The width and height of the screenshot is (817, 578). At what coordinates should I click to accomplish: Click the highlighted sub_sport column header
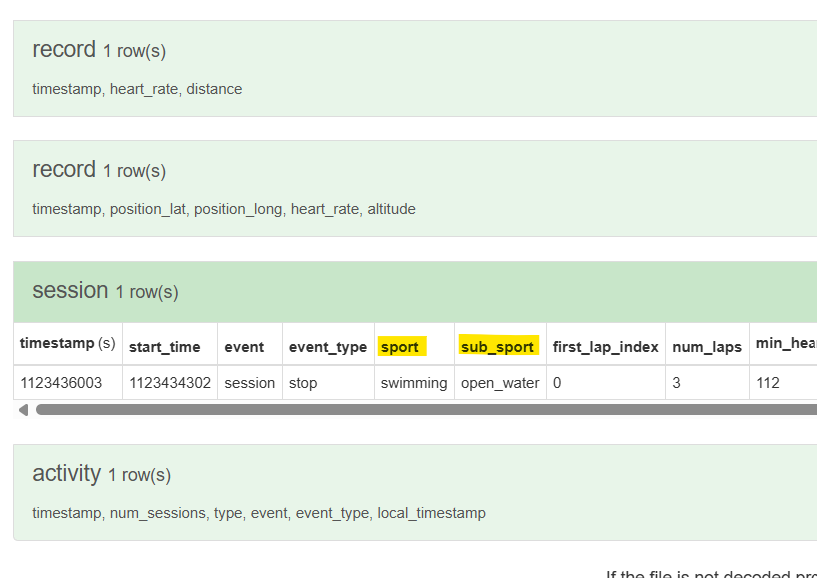point(497,347)
